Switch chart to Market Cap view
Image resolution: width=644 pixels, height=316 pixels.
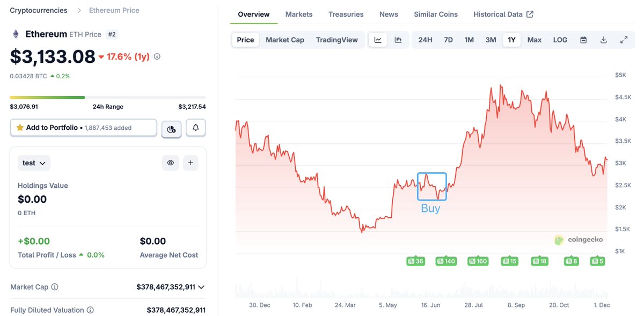tap(285, 40)
